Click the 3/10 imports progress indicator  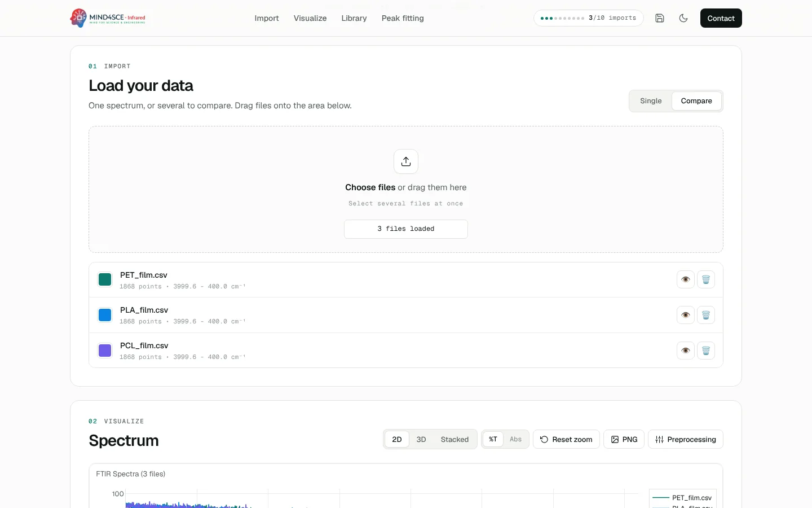coord(589,18)
